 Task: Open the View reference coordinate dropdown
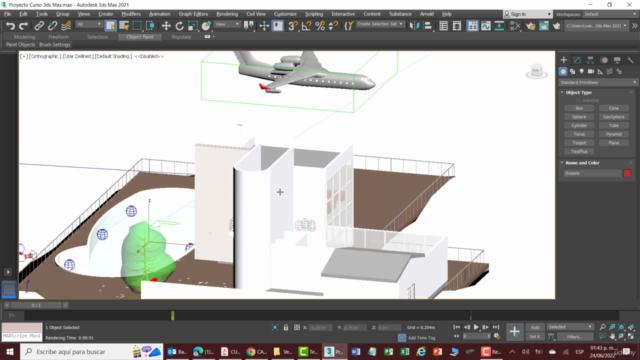(x=227, y=24)
